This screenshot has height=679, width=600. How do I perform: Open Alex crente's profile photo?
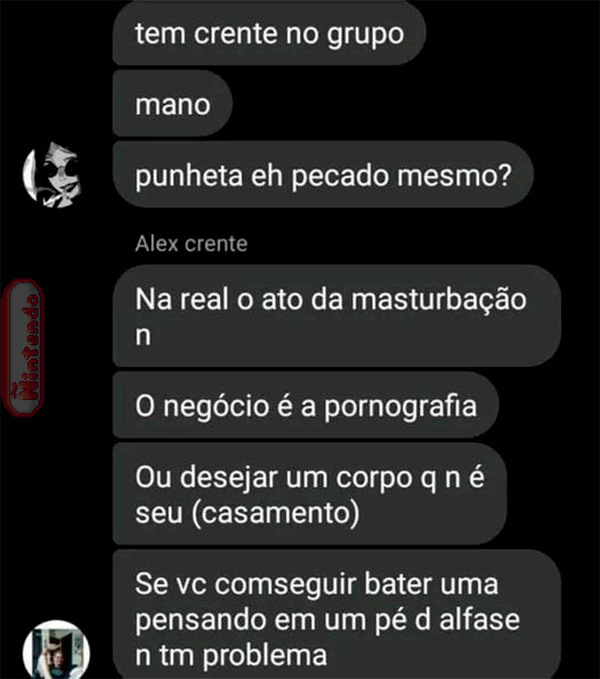coord(56,650)
